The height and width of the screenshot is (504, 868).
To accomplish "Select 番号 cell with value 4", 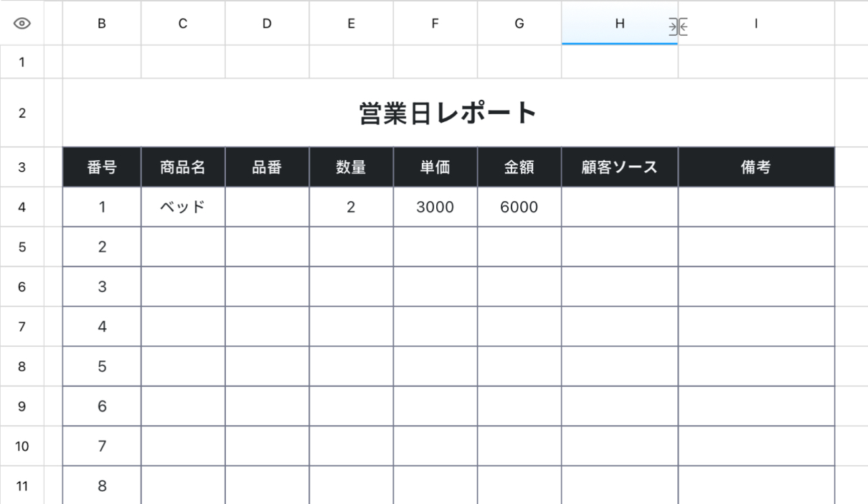I will (102, 327).
